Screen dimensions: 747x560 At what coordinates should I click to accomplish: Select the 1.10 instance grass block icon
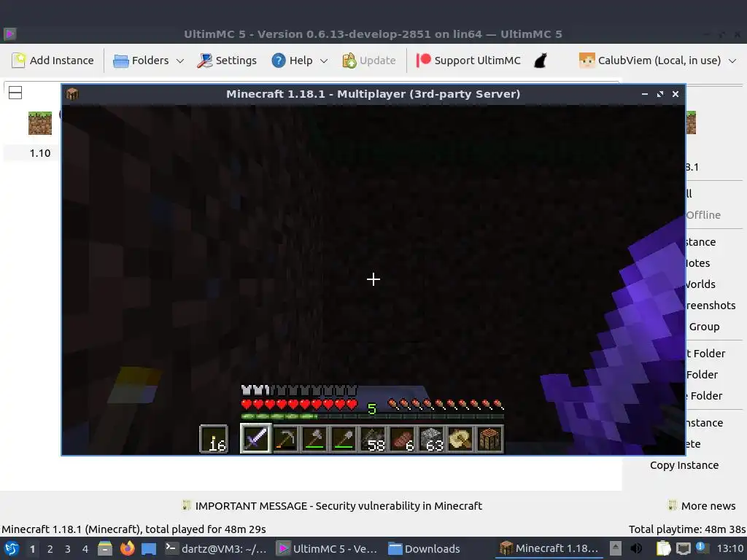40,123
